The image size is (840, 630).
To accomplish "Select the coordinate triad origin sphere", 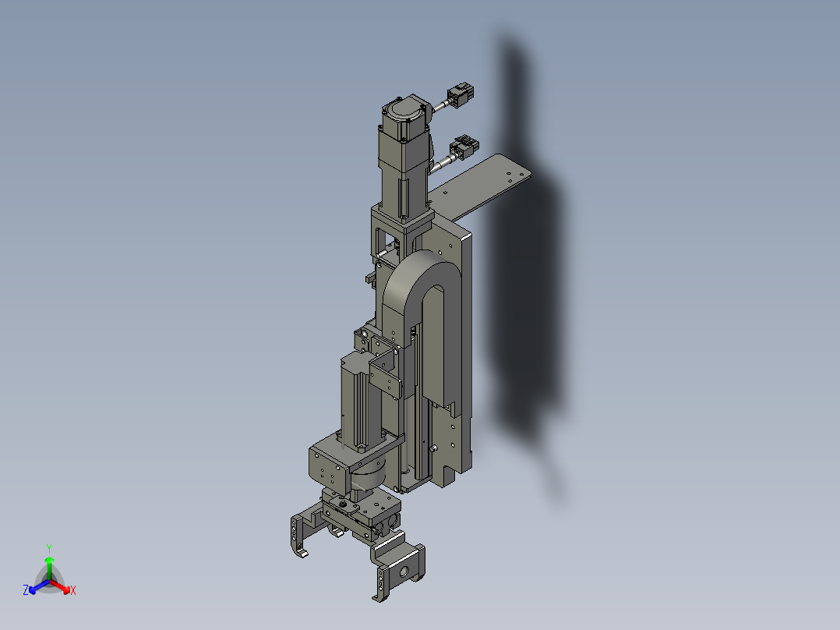I will coord(50,581).
